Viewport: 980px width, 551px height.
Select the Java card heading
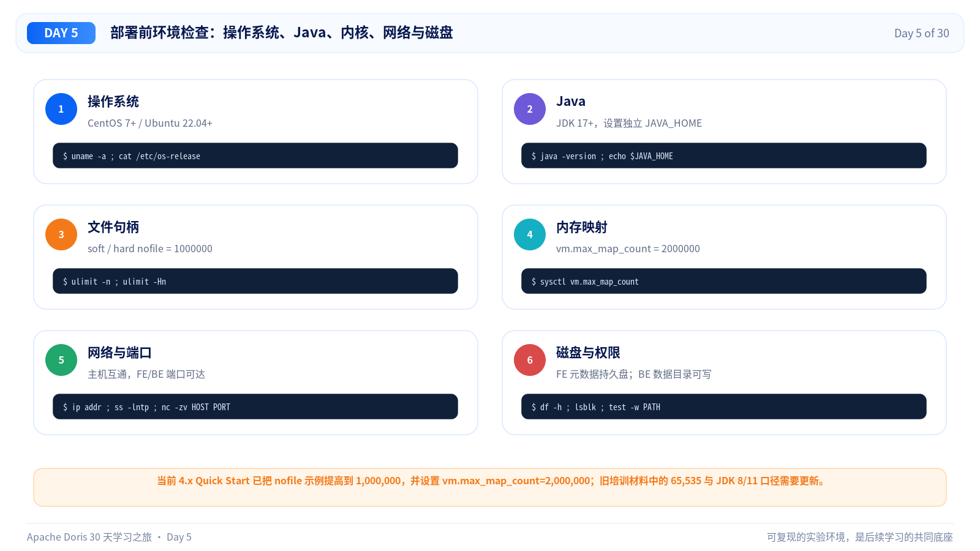pos(571,102)
